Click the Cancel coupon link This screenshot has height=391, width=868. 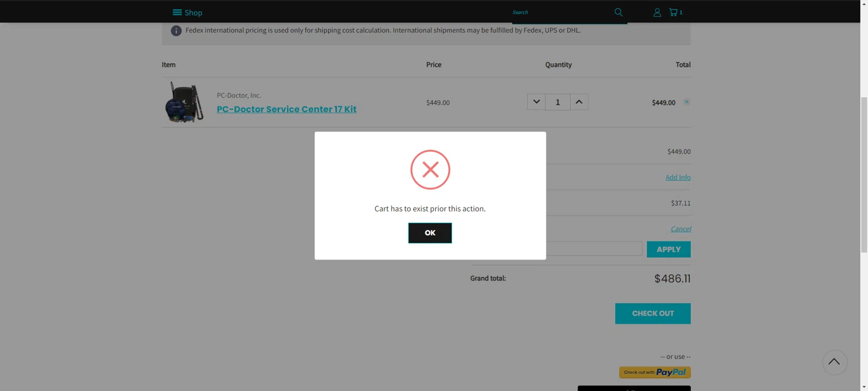681,229
